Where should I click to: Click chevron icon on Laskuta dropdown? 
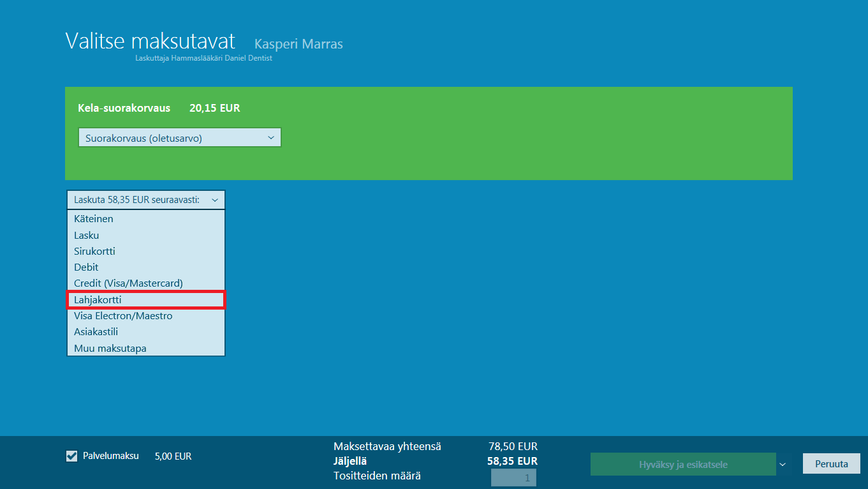click(x=215, y=200)
